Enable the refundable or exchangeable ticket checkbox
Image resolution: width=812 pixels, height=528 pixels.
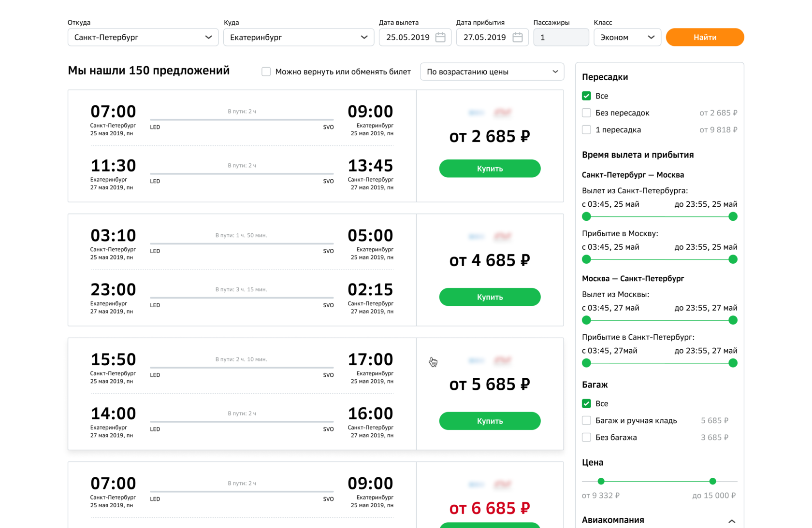266,71
